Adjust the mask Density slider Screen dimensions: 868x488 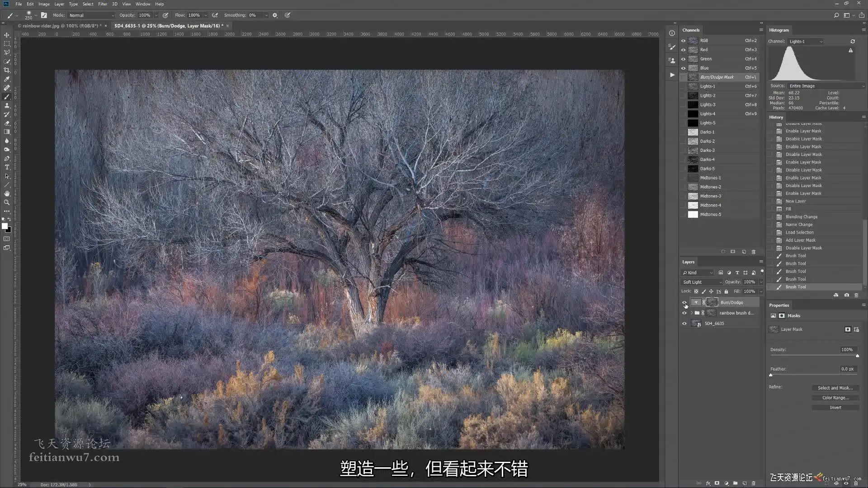tap(857, 356)
